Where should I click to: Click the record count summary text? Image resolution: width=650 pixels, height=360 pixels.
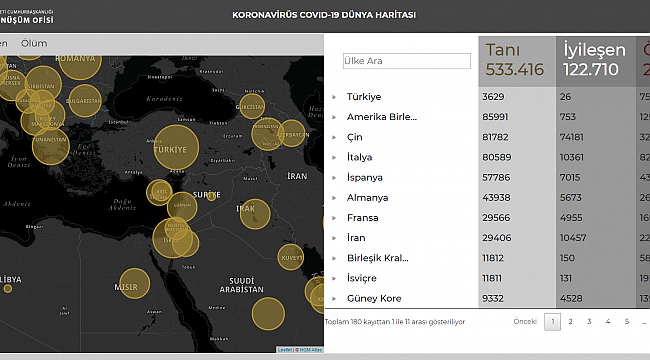pos(395,322)
